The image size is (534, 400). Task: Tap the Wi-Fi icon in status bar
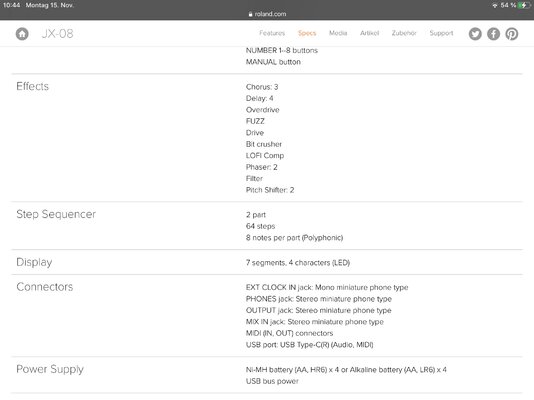[495, 5]
